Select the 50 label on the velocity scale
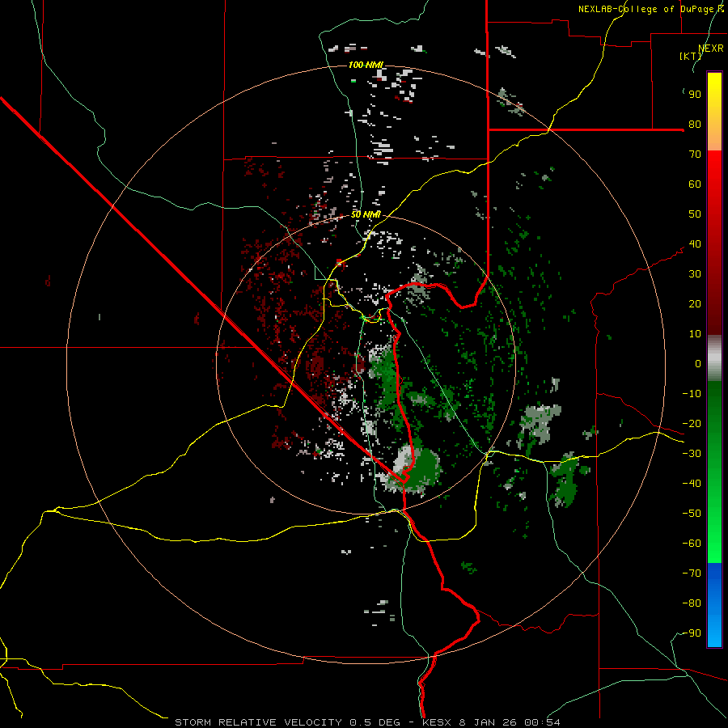This screenshot has height=728, width=728. (695, 214)
